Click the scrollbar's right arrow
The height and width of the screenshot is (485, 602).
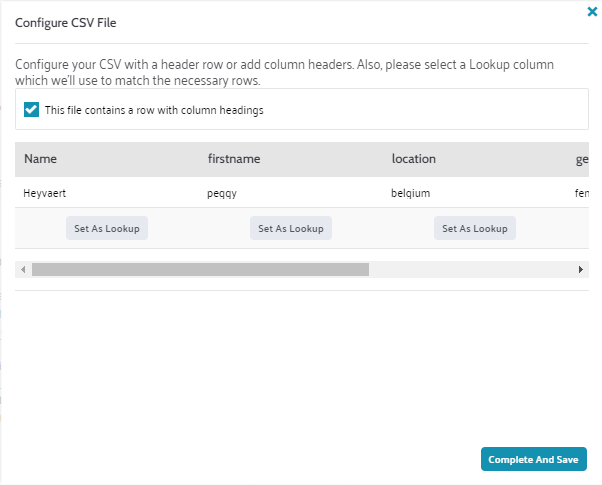coord(580,269)
